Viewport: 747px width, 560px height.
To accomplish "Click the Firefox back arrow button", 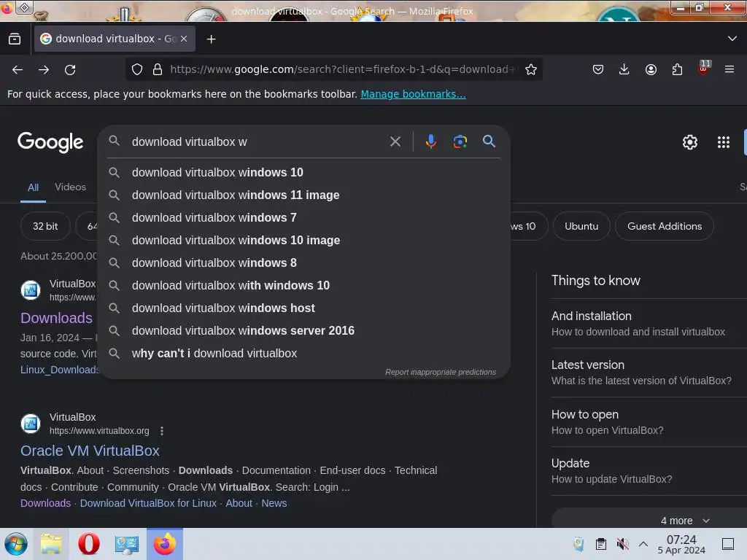I will (18, 69).
